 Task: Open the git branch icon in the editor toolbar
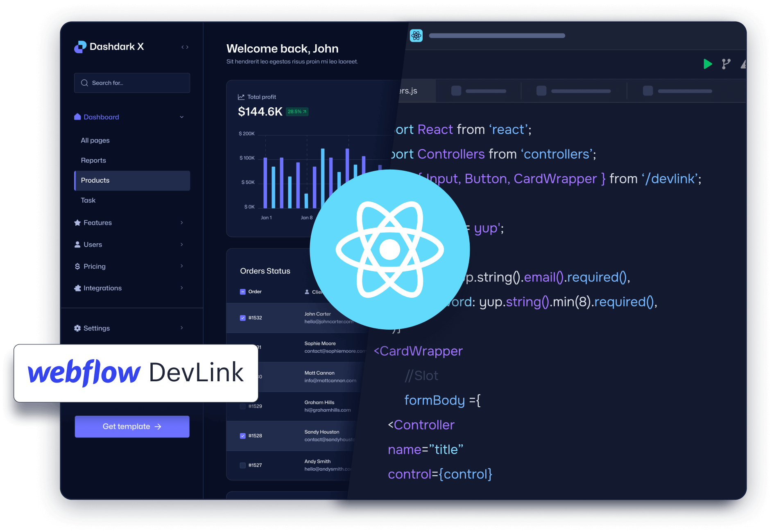(x=726, y=64)
